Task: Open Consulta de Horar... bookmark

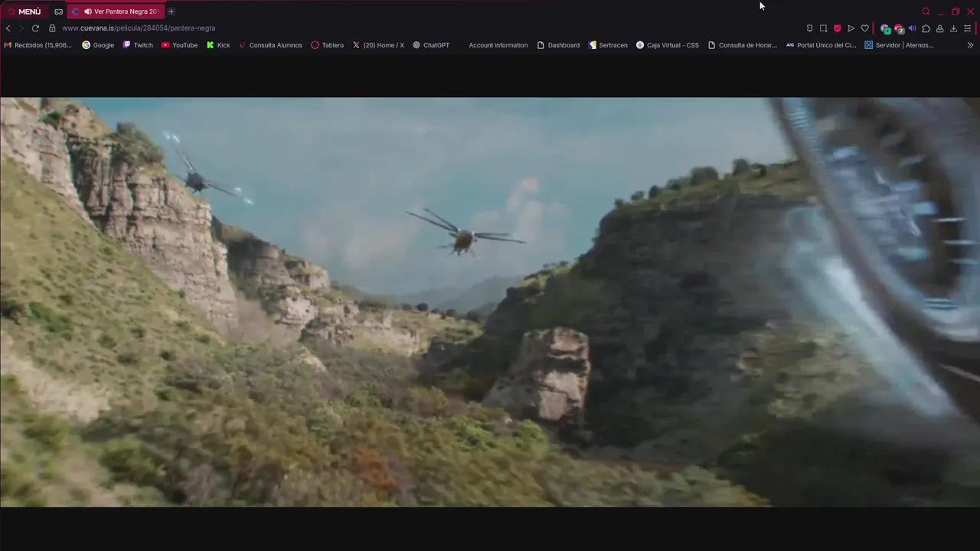Action: (x=742, y=45)
